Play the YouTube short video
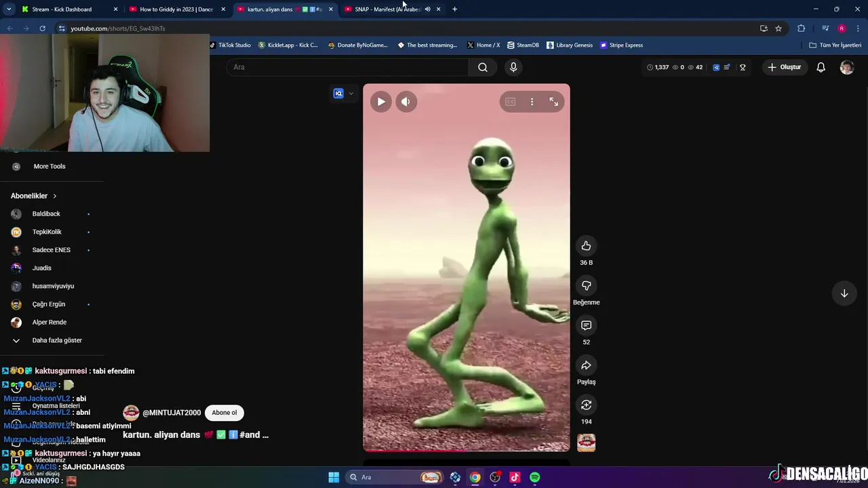The height and width of the screenshot is (488, 868). 381,102
